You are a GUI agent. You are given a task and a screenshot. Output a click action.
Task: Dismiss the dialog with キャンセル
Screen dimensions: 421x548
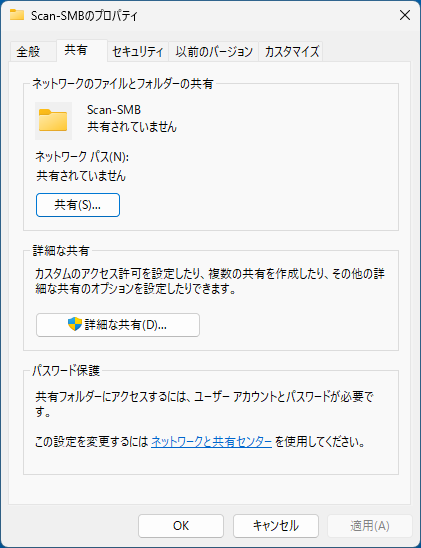tap(276, 526)
